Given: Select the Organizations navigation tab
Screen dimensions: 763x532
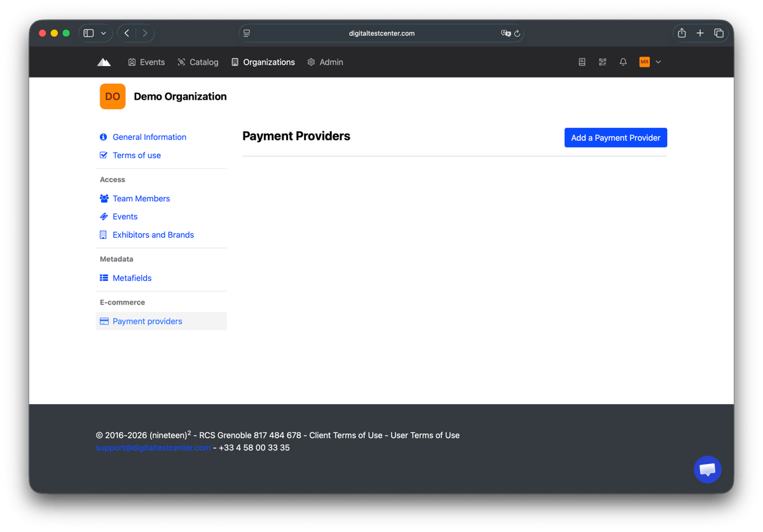Looking at the screenshot, I should tap(263, 62).
